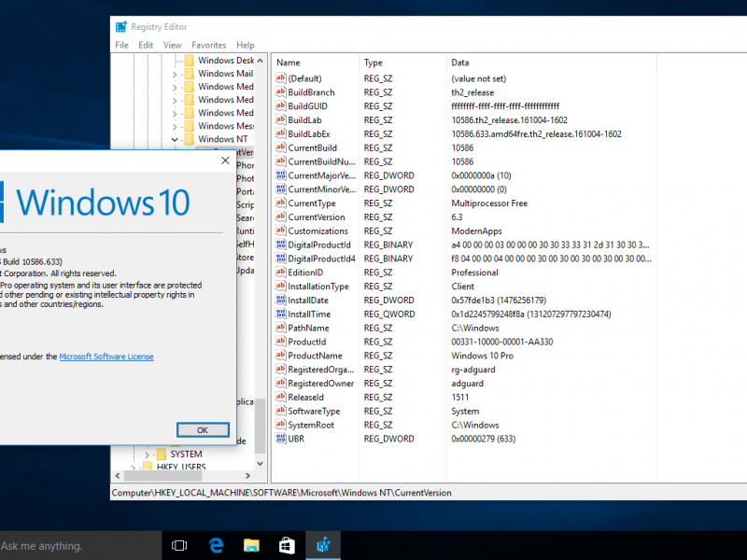Click the tree horizontal scroll right arrow

(x=247, y=476)
